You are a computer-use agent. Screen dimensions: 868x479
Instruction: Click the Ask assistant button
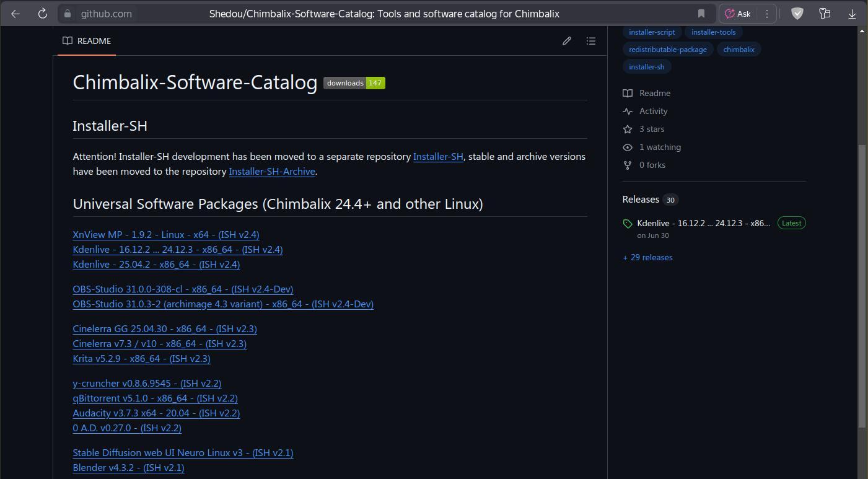738,14
